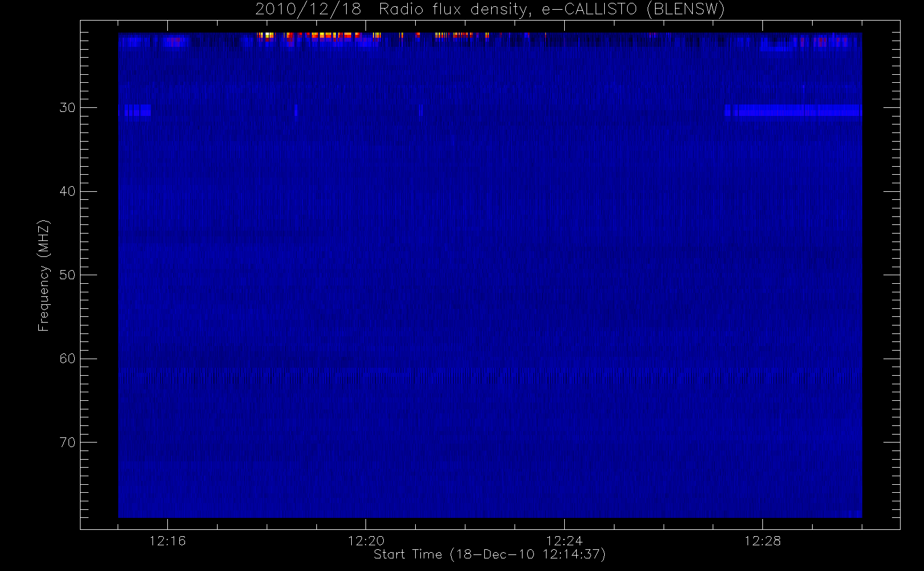Click the 12:16 time tick label

coord(167,541)
